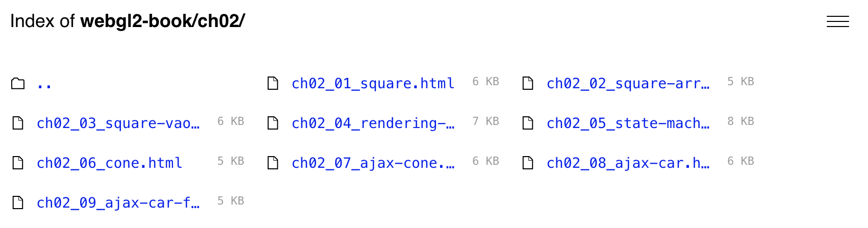Go up via the '..' link
This screenshot has height=228, width=868.
click(44, 84)
